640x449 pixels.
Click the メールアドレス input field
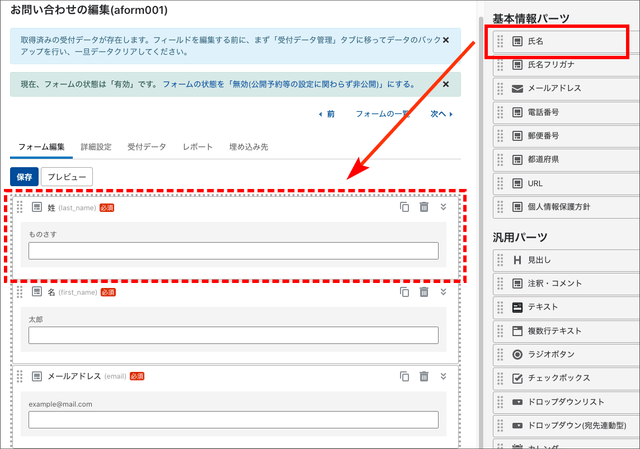[233, 420]
